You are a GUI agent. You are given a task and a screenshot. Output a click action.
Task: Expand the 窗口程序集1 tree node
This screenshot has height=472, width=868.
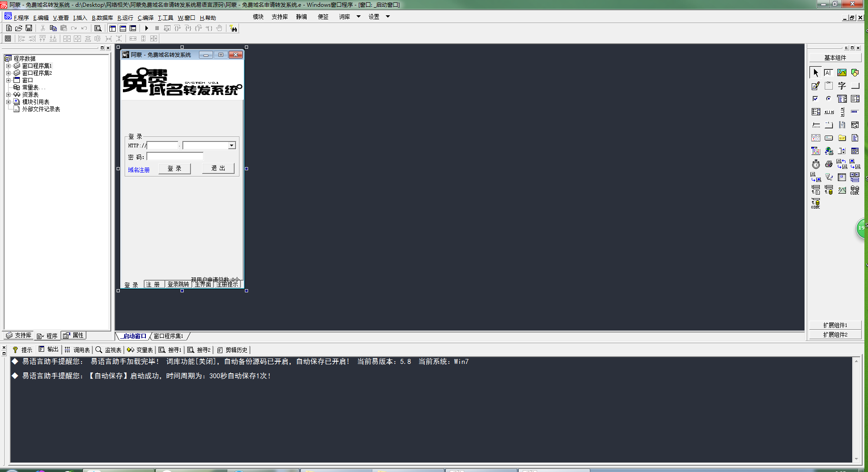click(8, 66)
